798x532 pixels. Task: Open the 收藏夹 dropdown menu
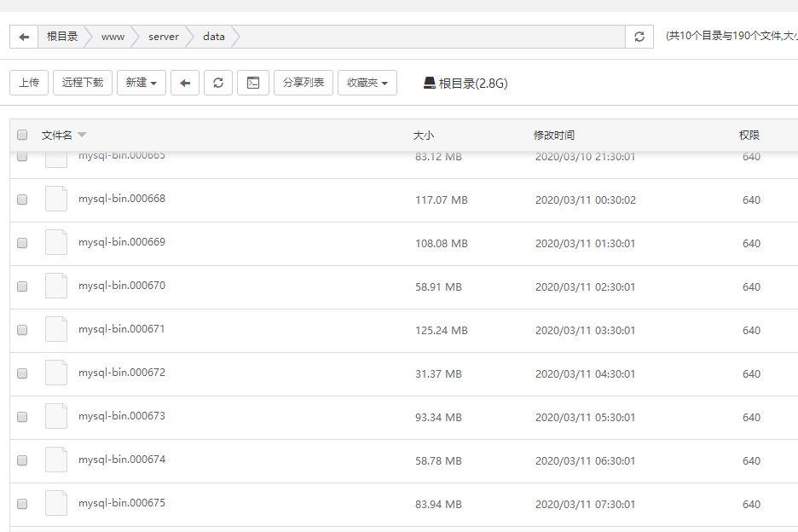[x=367, y=83]
